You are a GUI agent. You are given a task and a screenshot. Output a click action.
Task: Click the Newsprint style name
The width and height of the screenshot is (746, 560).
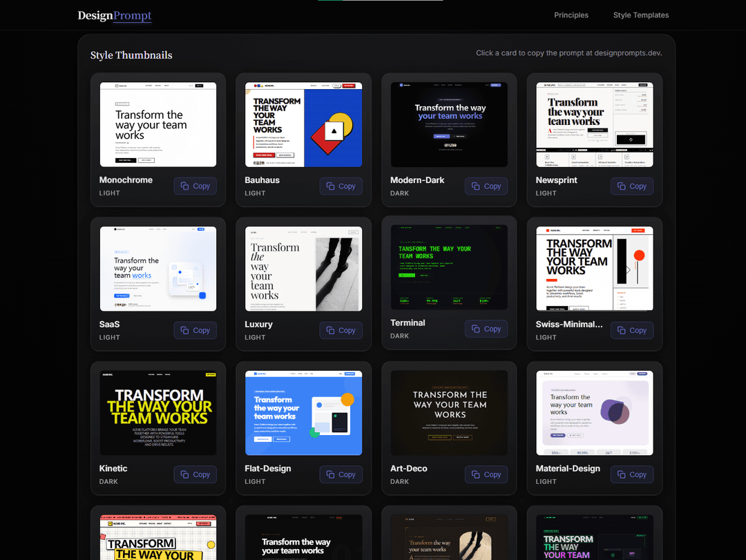pos(556,180)
